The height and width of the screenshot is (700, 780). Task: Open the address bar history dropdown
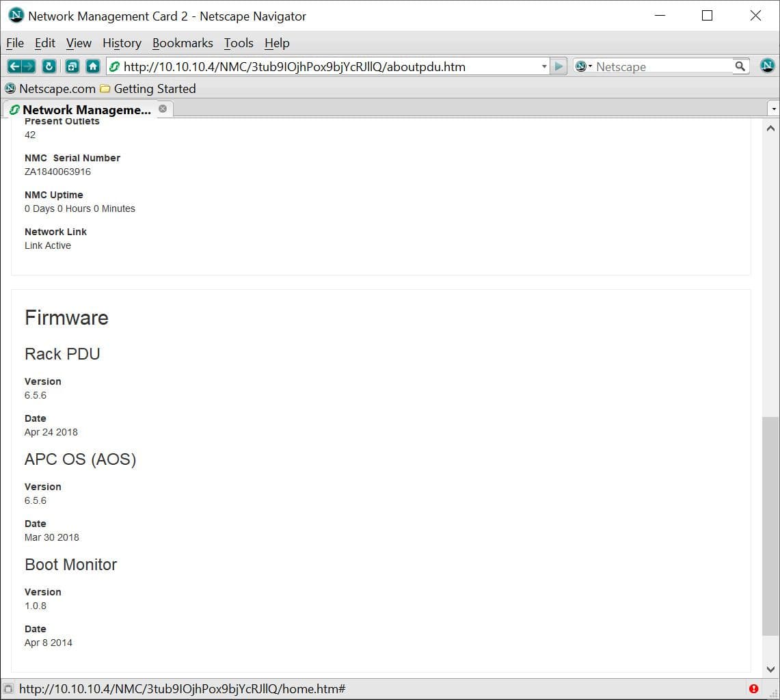click(x=544, y=66)
